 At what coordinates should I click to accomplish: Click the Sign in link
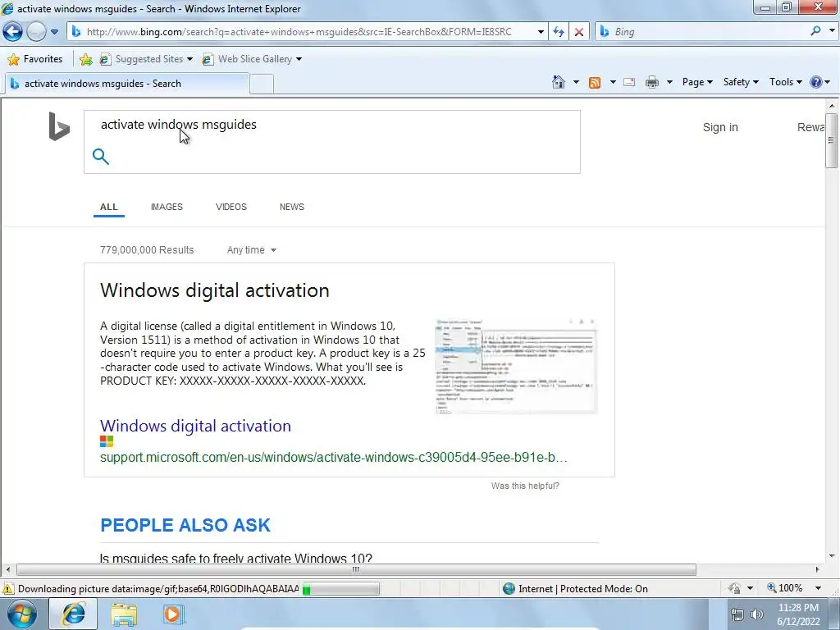(720, 127)
